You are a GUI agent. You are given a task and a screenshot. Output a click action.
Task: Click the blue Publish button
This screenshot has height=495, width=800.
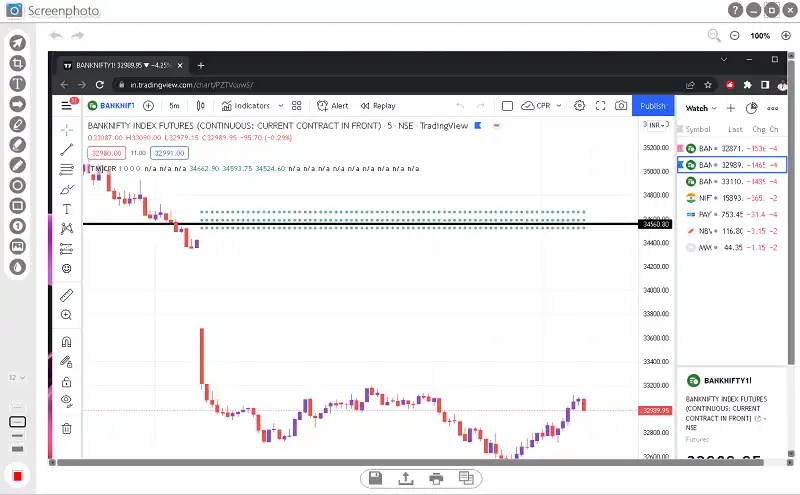(x=653, y=106)
